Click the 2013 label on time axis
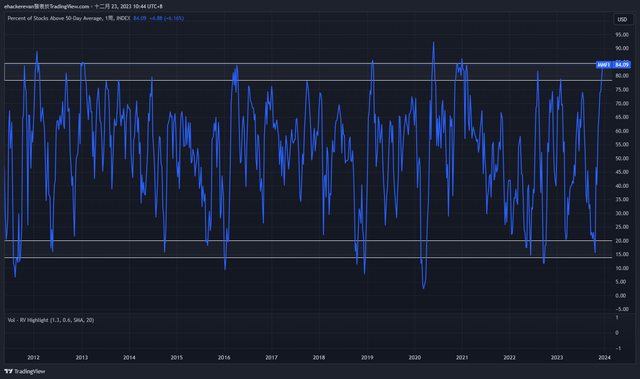The image size is (640, 379). 82,357
